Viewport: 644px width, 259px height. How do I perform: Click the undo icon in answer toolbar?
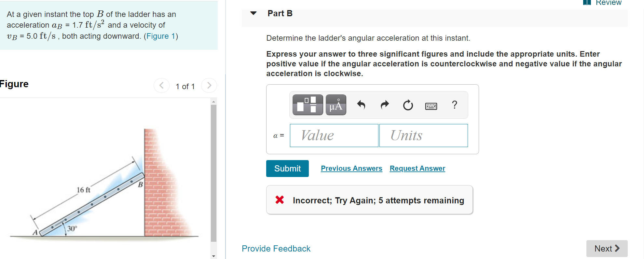click(361, 105)
